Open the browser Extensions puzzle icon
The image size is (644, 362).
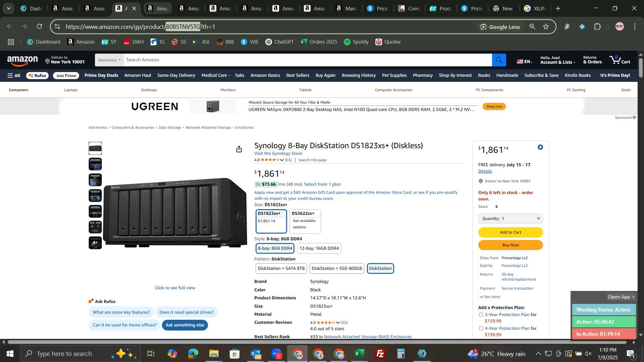click(597, 26)
